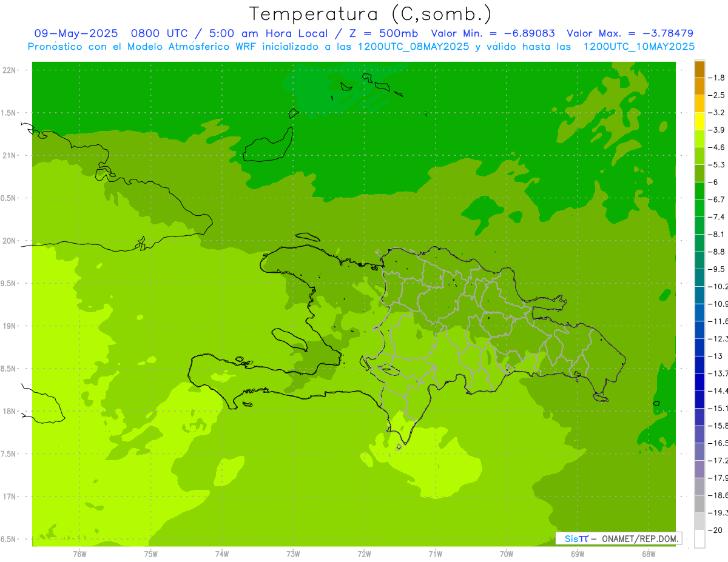This screenshot has height=562, width=728.
Task: Click the '-3.2' color bar label
Action: point(717,113)
